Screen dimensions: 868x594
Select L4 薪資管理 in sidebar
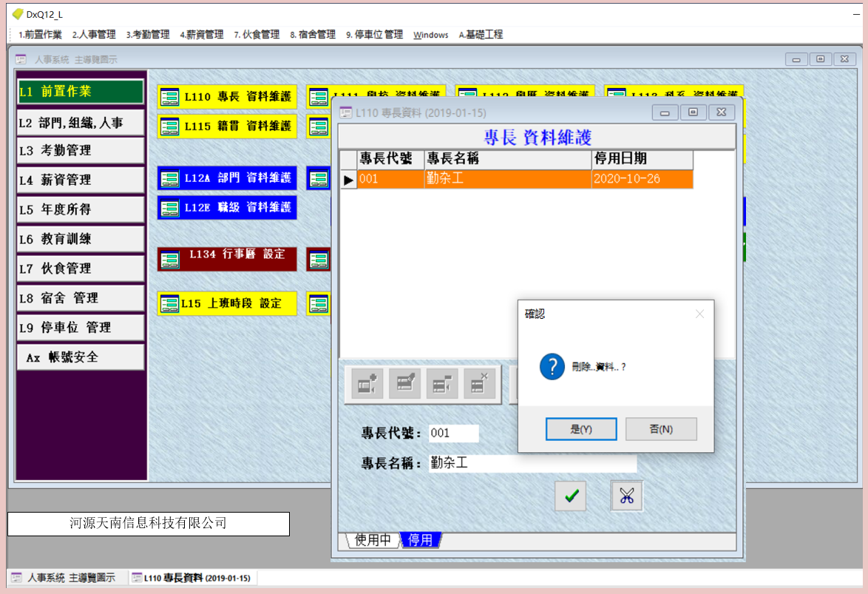[x=81, y=180]
